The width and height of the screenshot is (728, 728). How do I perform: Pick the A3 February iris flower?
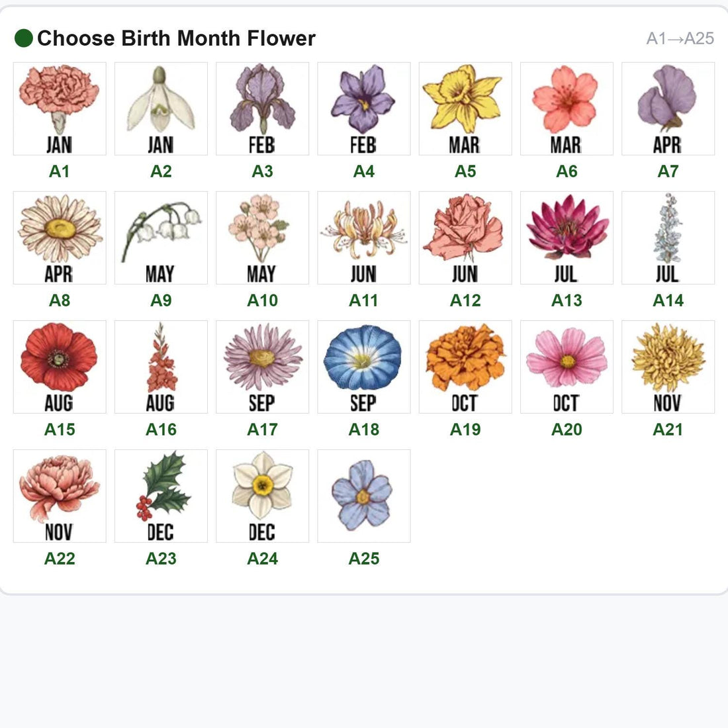[x=262, y=109]
